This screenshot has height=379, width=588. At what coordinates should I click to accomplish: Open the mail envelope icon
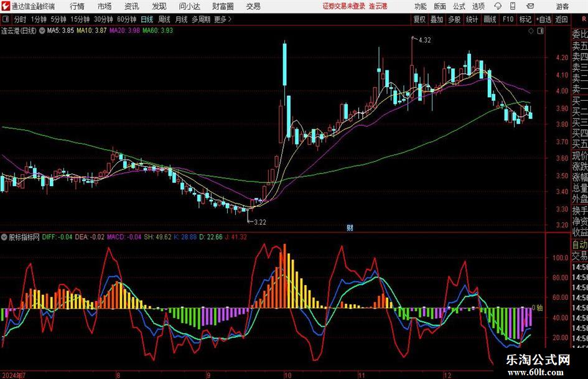[530, 6]
